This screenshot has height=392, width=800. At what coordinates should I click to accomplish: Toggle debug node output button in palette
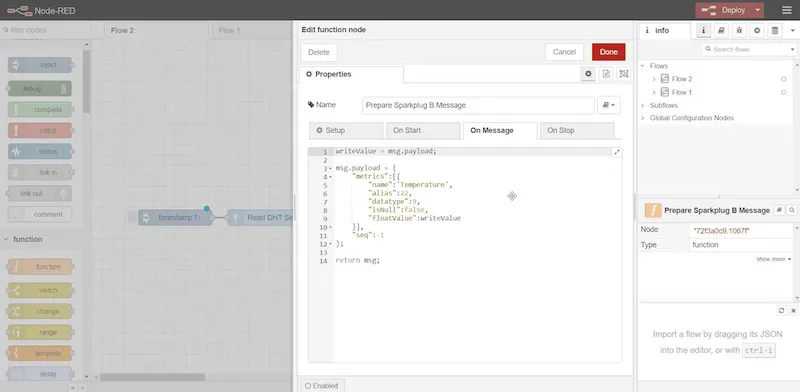[64, 89]
